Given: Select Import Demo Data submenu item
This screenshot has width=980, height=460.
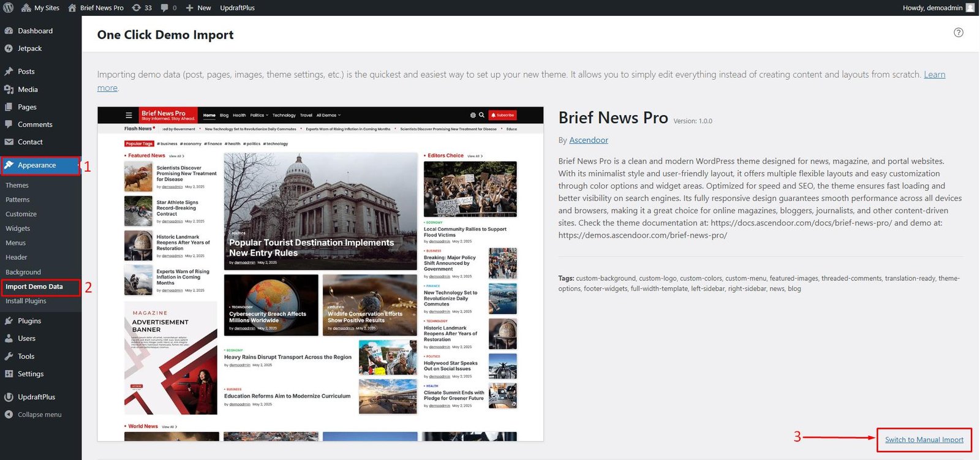Looking at the screenshot, I should tap(34, 287).
